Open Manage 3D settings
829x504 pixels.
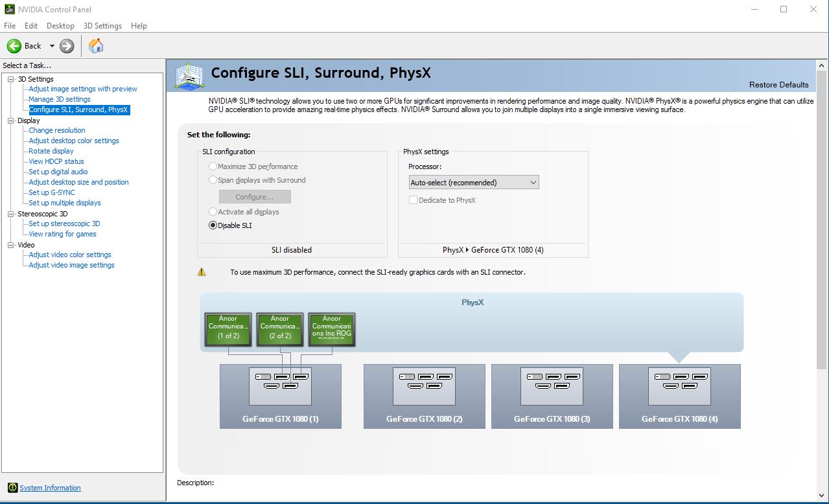click(60, 99)
